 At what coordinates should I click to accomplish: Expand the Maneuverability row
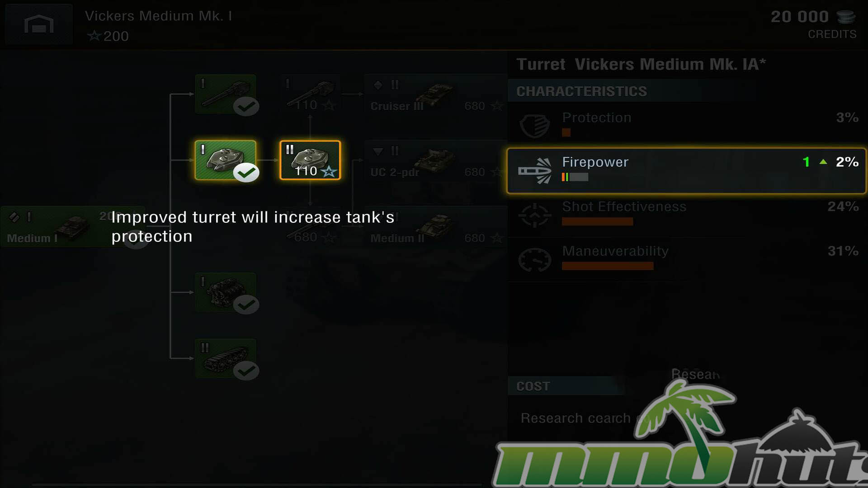[x=686, y=259]
